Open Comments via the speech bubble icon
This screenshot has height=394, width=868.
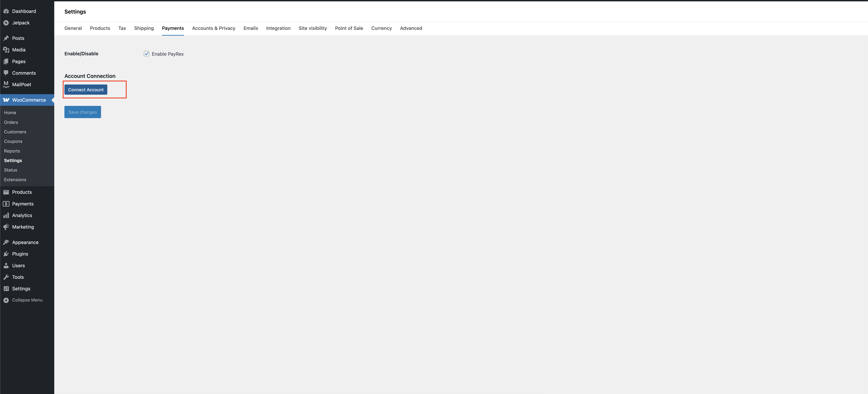6,73
